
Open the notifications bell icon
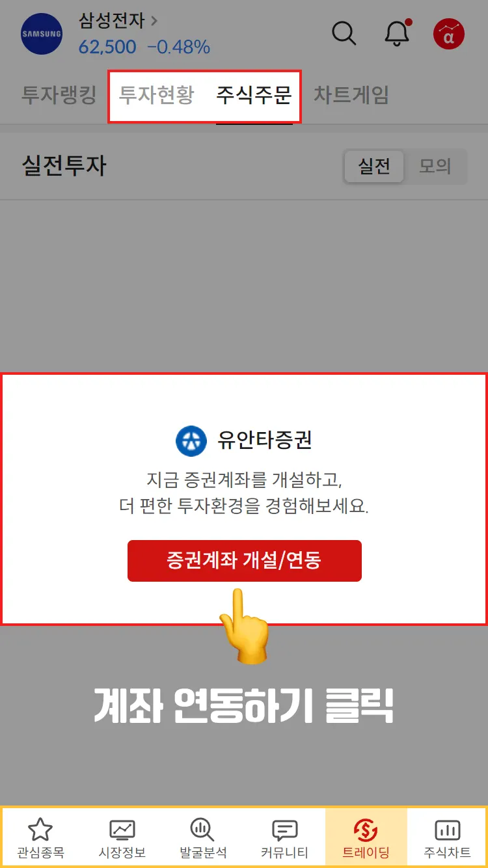398,33
